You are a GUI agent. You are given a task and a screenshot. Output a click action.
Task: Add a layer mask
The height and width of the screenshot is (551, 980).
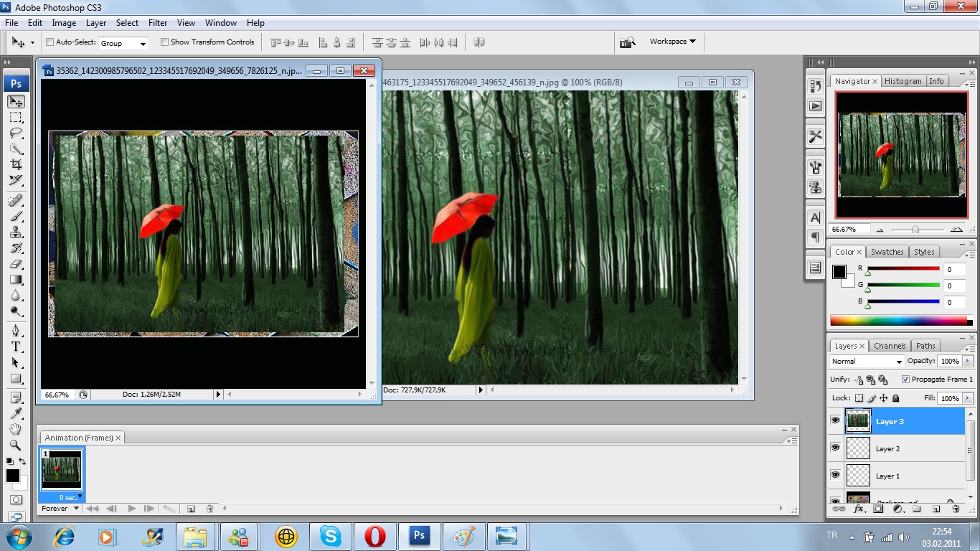pyautogui.click(x=877, y=509)
